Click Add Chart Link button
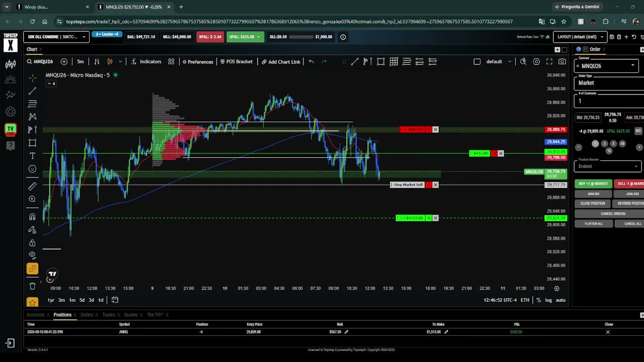Screen dimensions: 644x362 click(281, 62)
